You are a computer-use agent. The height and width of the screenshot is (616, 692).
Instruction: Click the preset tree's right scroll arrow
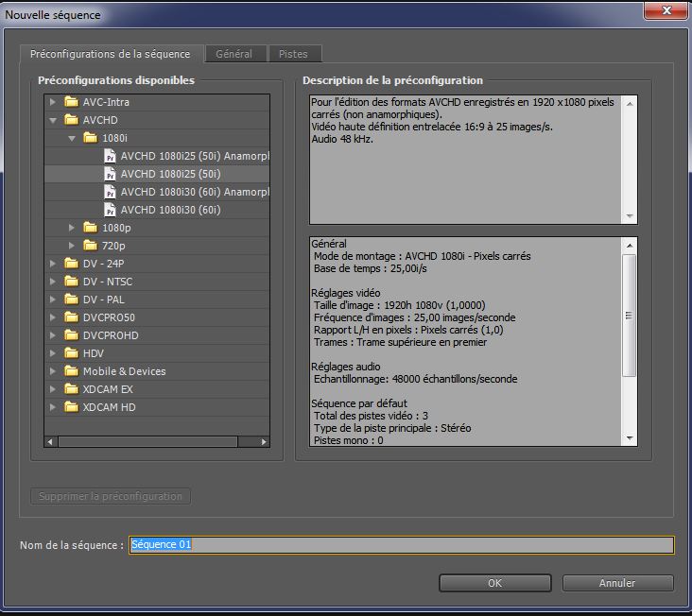264,441
